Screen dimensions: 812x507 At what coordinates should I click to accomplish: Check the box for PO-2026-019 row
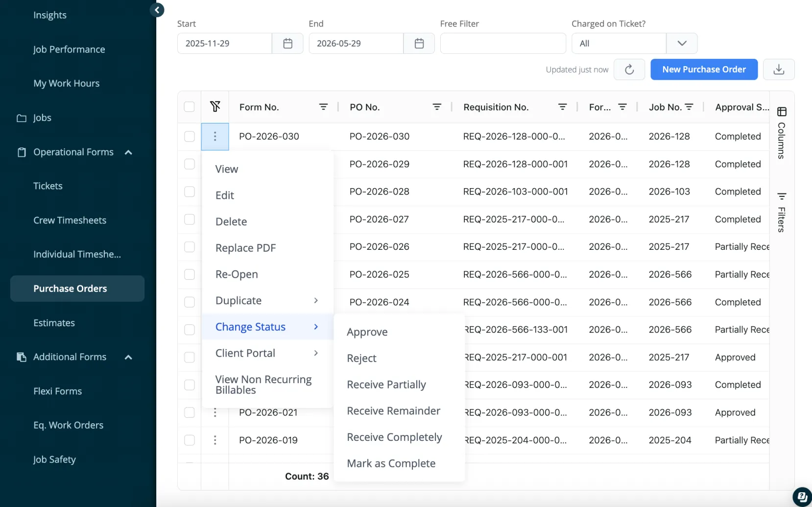(x=189, y=440)
